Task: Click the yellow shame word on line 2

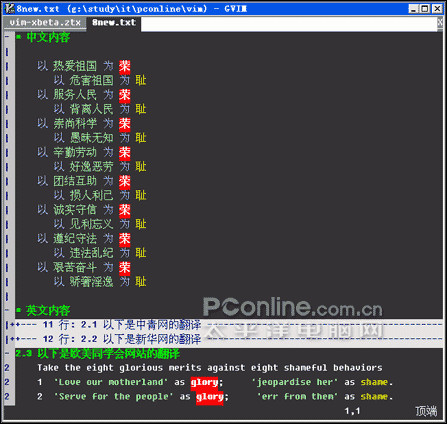Action: coord(374,397)
